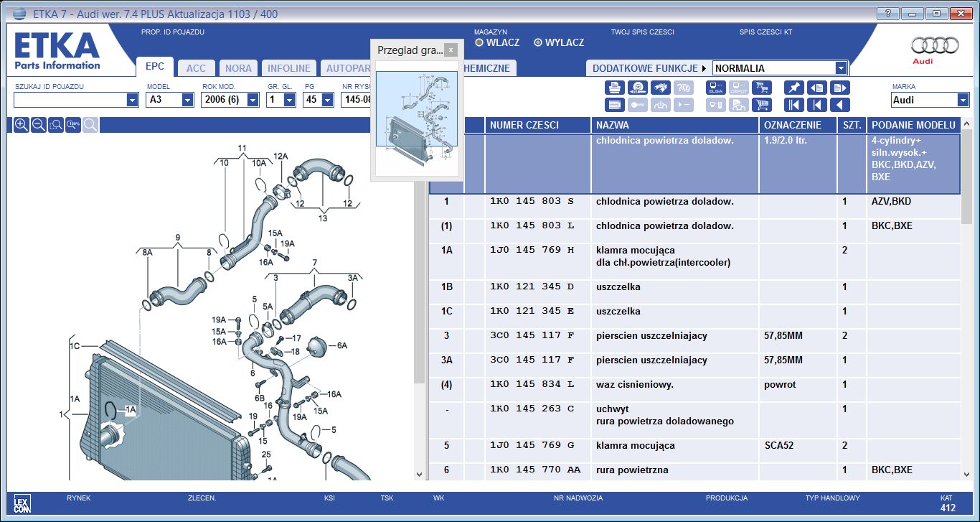Open the MODEL dropdown showing A3
The image size is (980, 522).
pyautogui.click(x=187, y=100)
